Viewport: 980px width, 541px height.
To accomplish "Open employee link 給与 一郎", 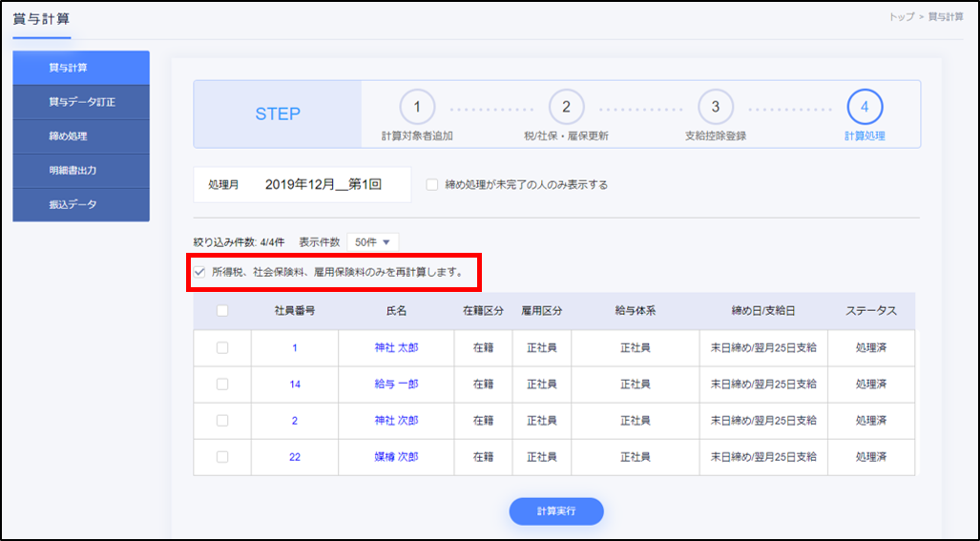I will pyautogui.click(x=396, y=385).
